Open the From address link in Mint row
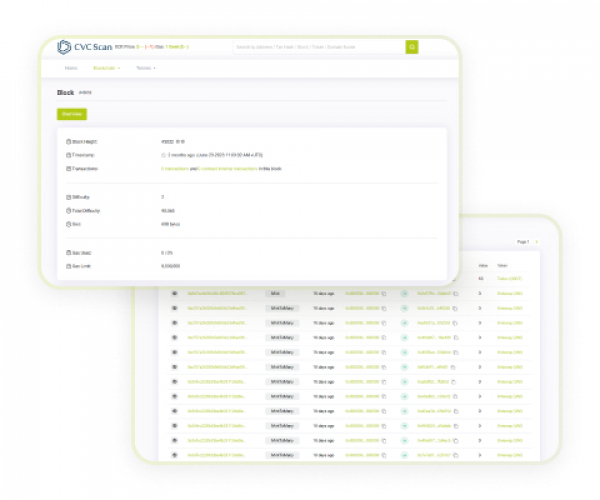Screen dimensions: 600x500 (x=362, y=293)
